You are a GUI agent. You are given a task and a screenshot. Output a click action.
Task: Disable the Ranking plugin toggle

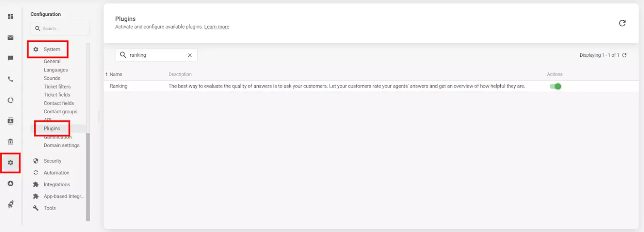(555, 86)
